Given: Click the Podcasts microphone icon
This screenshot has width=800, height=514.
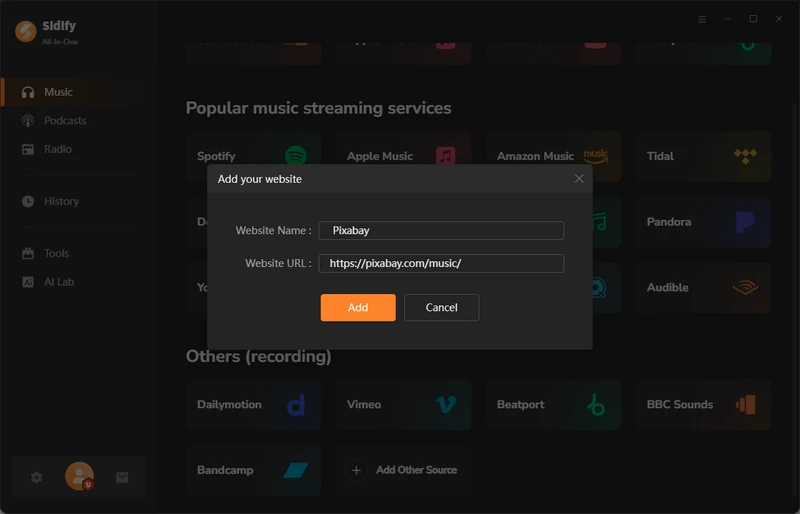Looking at the screenshot, I should (28, 121).
